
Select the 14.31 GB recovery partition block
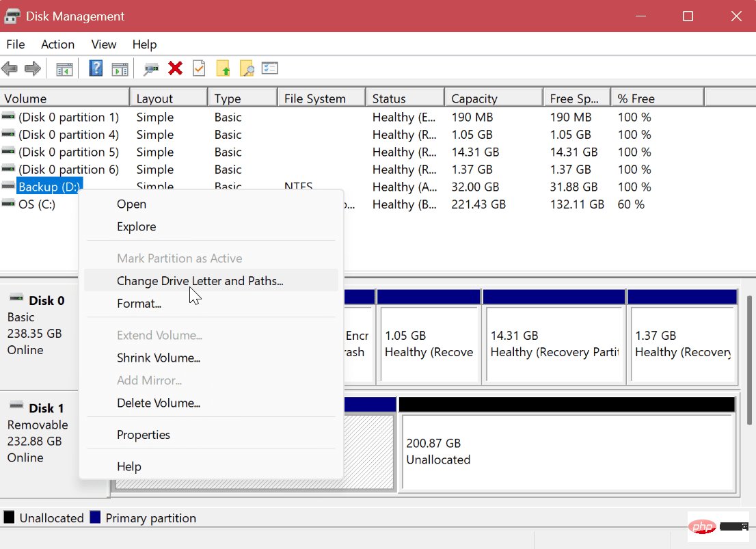[554, 337]
